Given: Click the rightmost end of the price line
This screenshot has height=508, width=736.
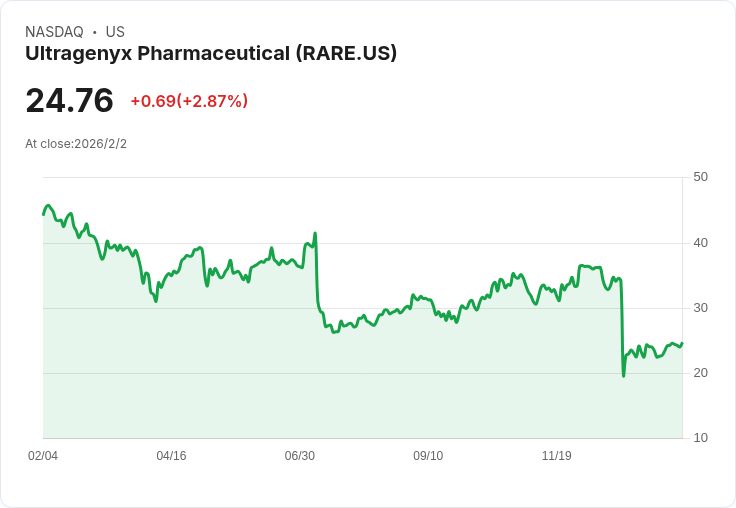Looking at the screenshot, I should pyautogui.click(x=682, y=343).
